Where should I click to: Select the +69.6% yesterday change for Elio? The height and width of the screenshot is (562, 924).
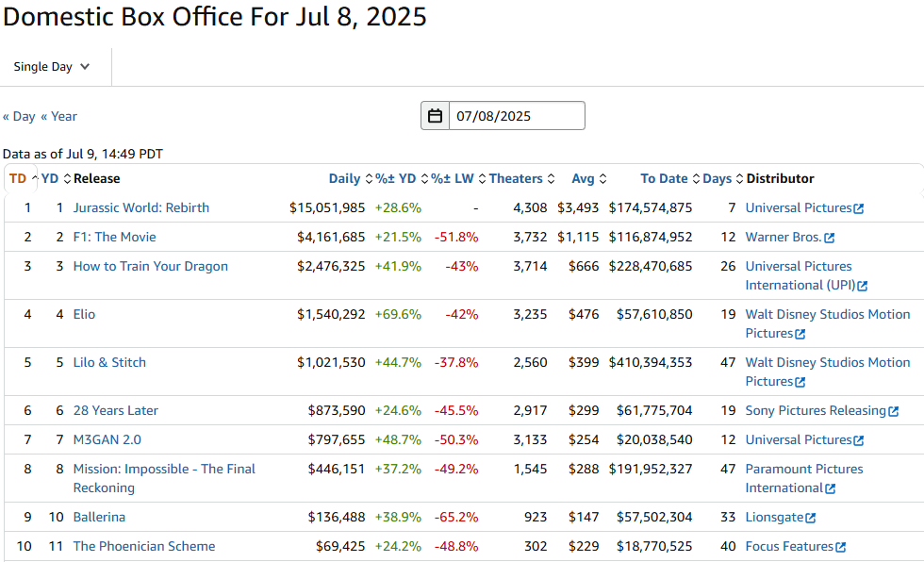(398, 315)
